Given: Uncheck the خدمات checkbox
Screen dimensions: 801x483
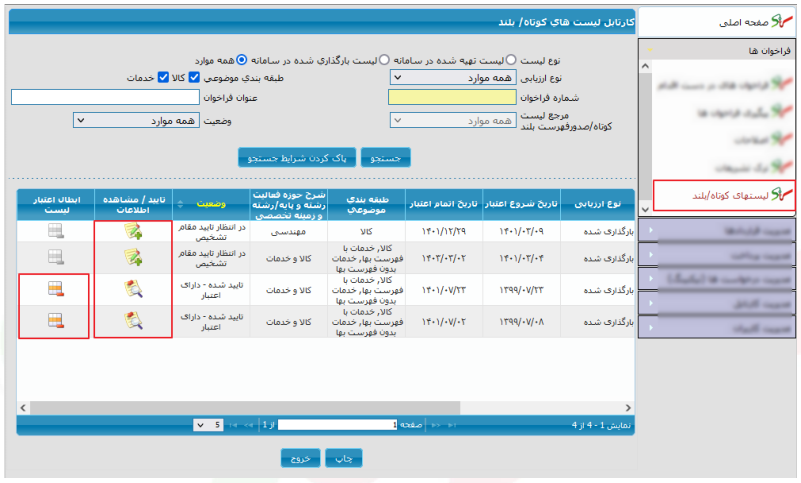Looking at the screenshot, I should [163, 77].
